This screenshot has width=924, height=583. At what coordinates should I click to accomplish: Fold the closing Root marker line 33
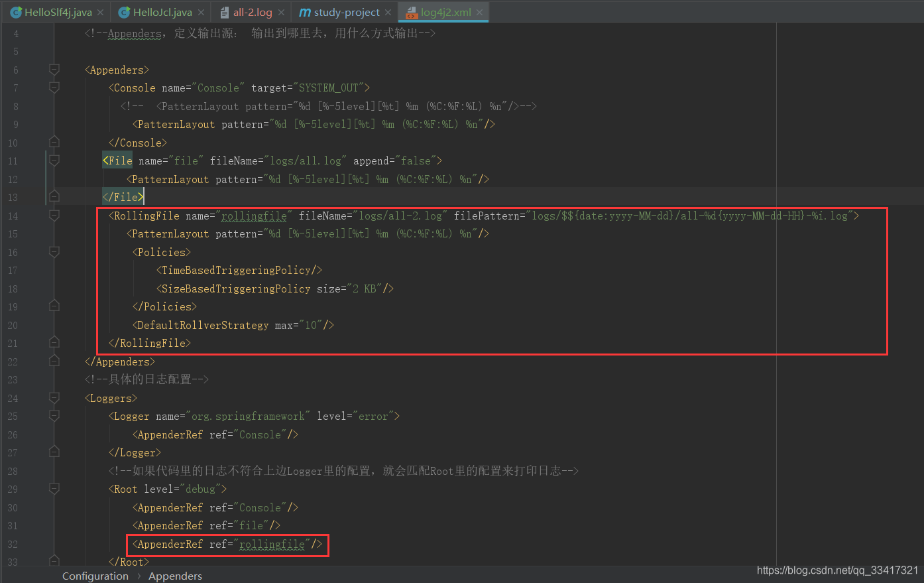54,561
